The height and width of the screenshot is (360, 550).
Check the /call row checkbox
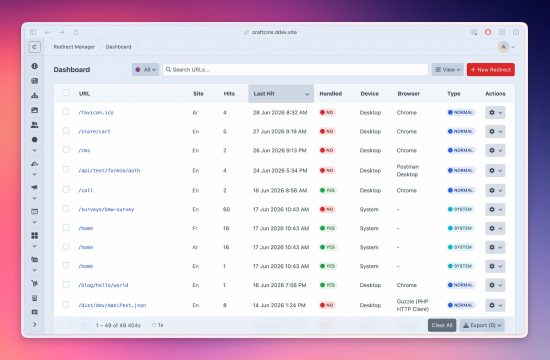point(66,189)
